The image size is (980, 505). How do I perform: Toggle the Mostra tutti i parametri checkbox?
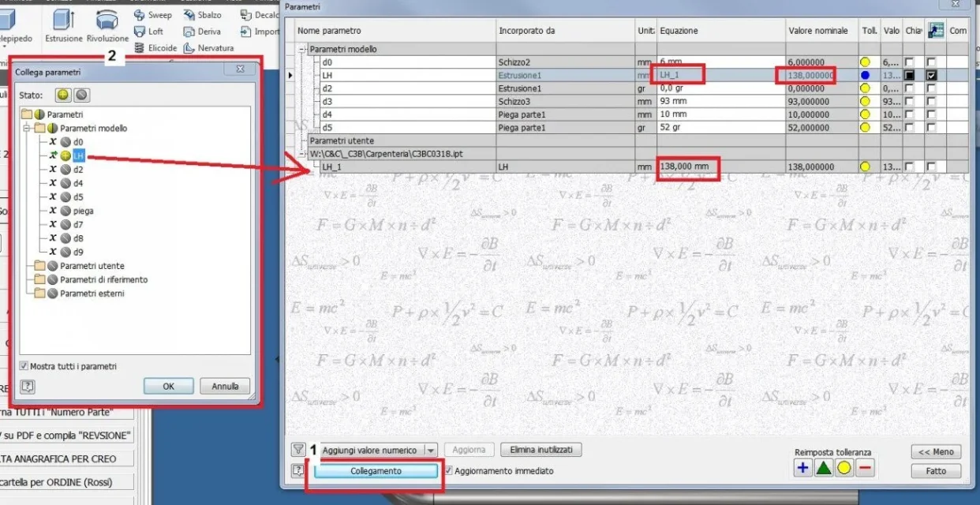[x=23, y=366]
